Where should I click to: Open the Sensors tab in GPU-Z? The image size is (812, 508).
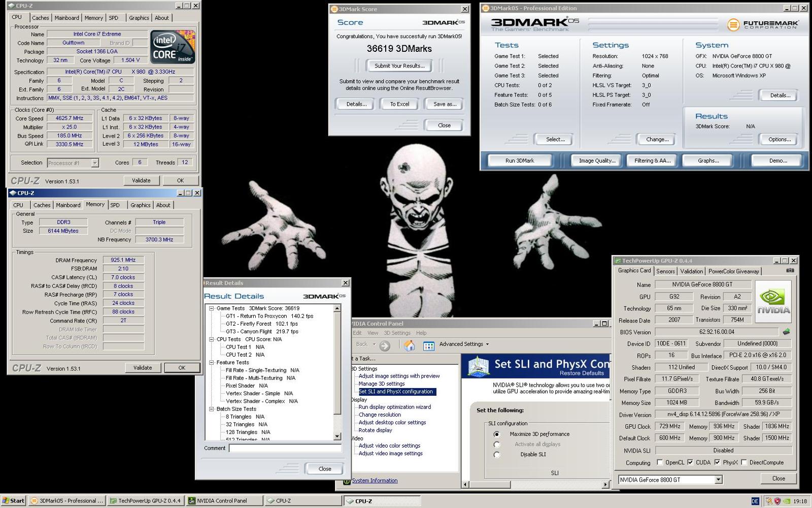click(665, 271)
